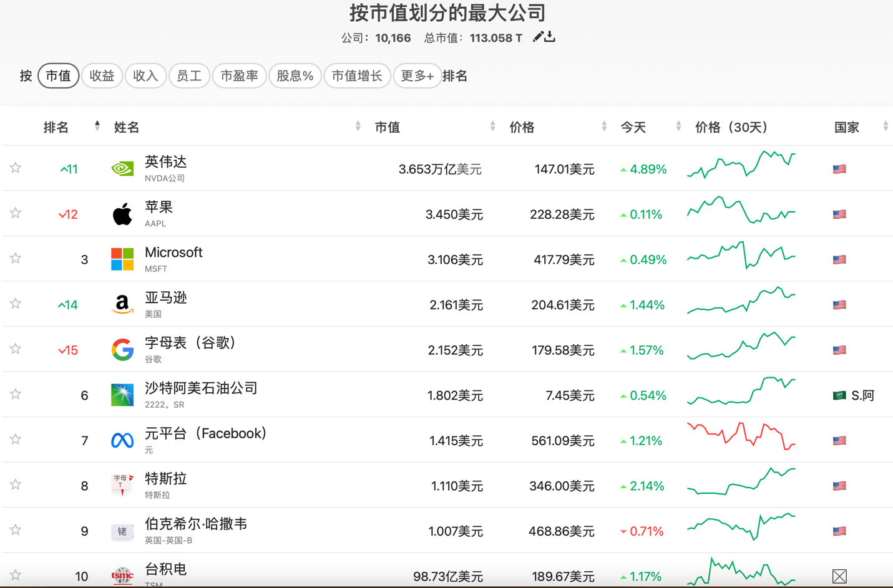Star 元平台 (Facebook) as a favorite

coord(16,439)
